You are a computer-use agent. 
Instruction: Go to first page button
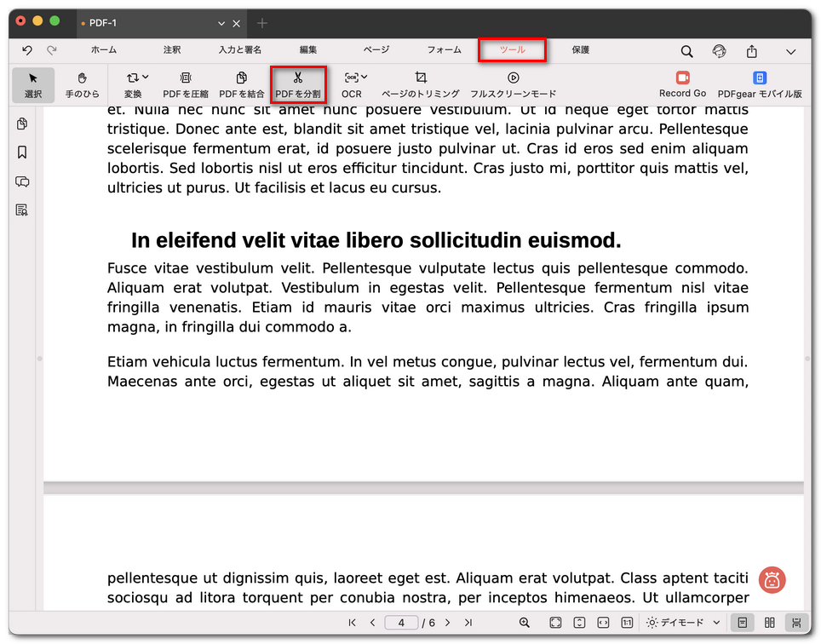[x=352, y=623]
